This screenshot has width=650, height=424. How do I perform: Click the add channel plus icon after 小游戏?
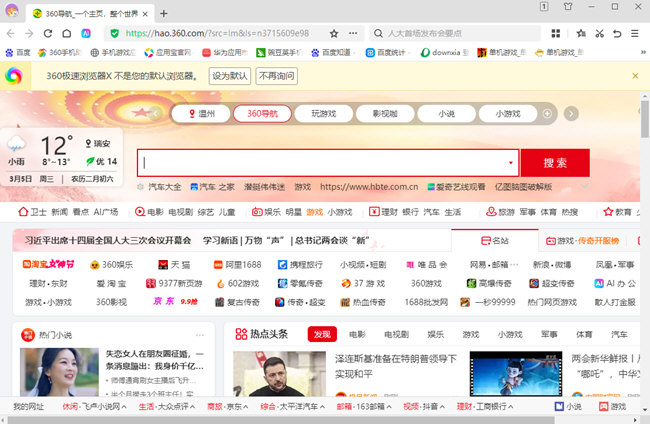point(547,114)
